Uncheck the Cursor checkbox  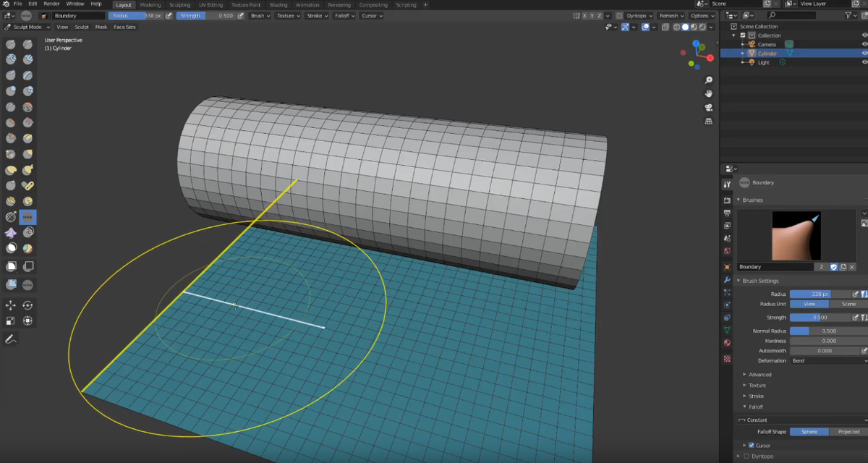(751, 445)
